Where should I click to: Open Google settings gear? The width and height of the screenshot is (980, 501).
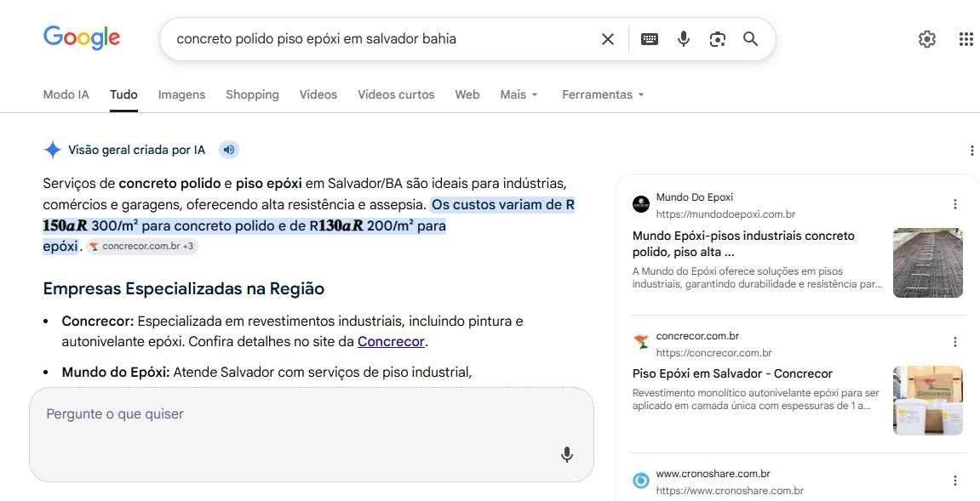(x=927, y=39)
